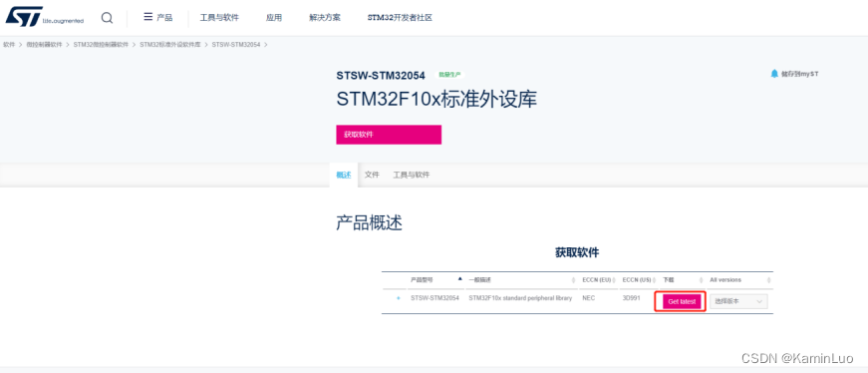
Task: Follow the STM32标准外设软件库 breadcrumb link
Action: [170, 44]
